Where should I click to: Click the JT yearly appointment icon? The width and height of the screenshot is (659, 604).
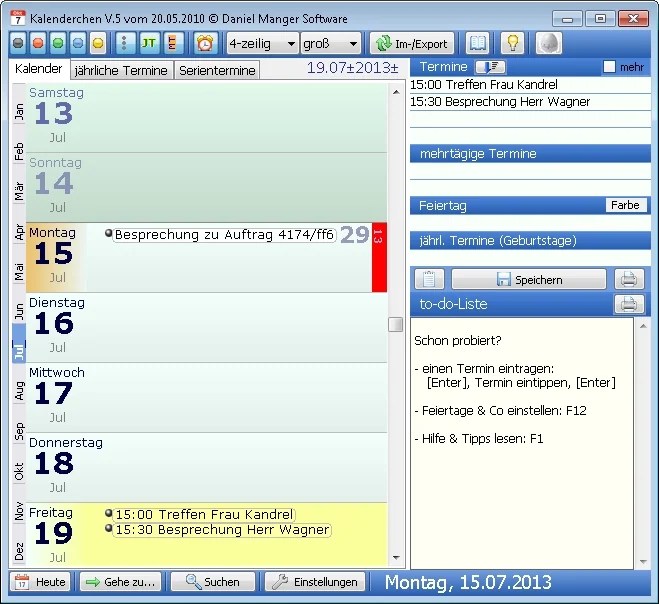[x=148, y=43]
